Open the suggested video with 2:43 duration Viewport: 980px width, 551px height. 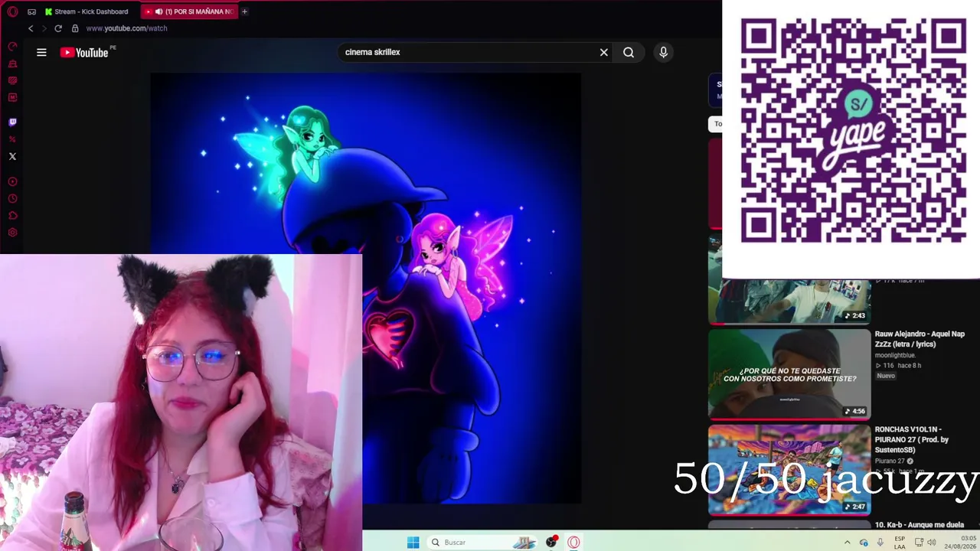coord(789,301)
